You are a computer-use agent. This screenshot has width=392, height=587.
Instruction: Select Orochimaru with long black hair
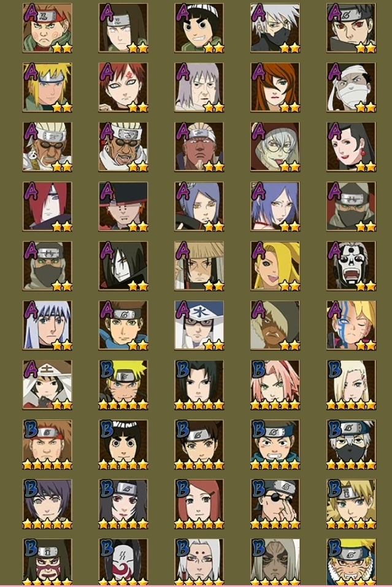pos(123,266)
